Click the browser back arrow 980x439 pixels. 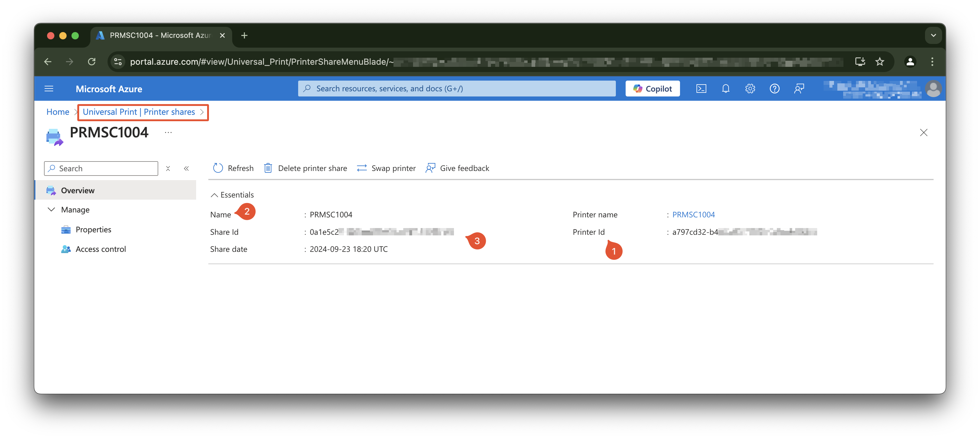pyautogui.click(x=48, y=62)
